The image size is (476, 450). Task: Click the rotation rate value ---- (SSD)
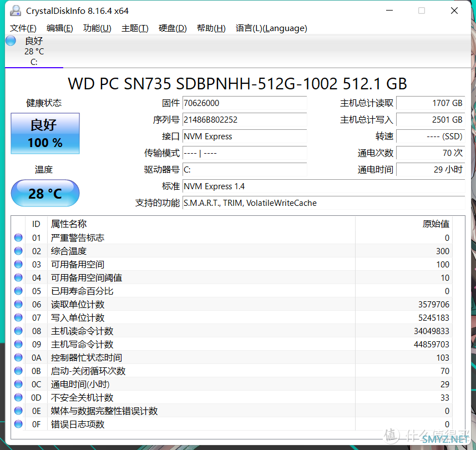(431, 136)
